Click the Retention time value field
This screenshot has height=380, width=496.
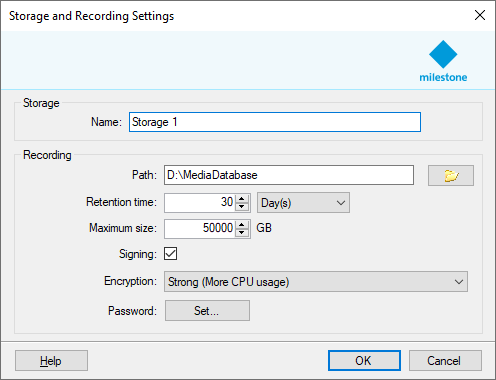point(200,202)
